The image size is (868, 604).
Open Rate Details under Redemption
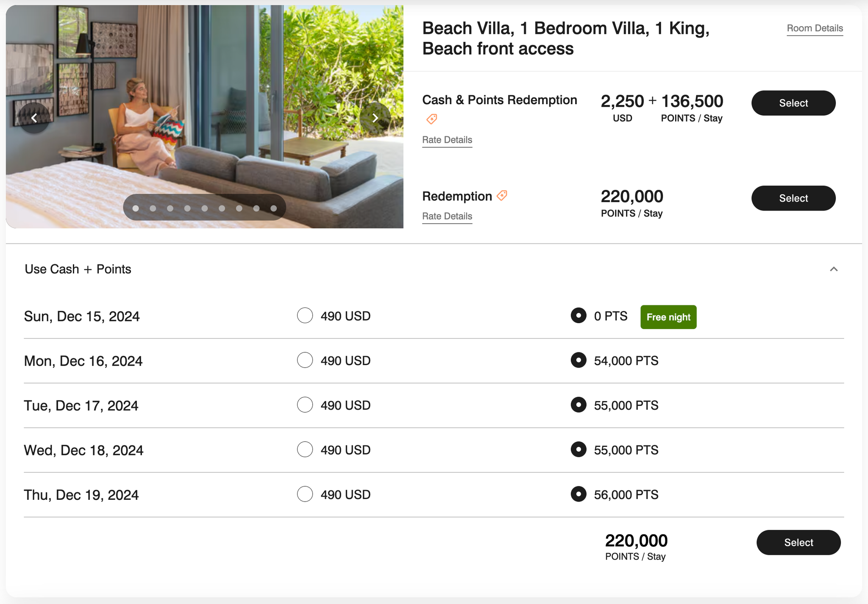point(447,216)
